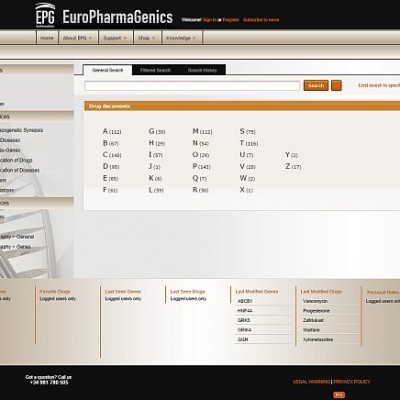400x400 pixels.
Task: Open the Home menu item
Action: click(x=47, y=38)
